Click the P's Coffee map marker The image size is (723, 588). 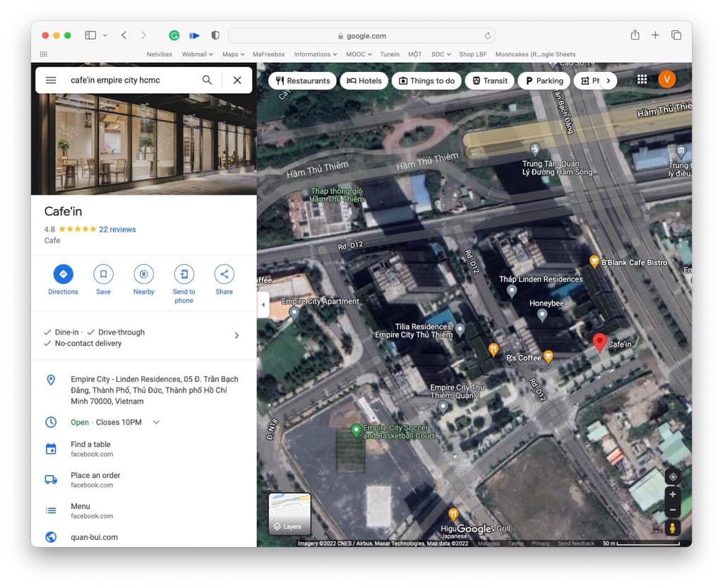point(548,356)
